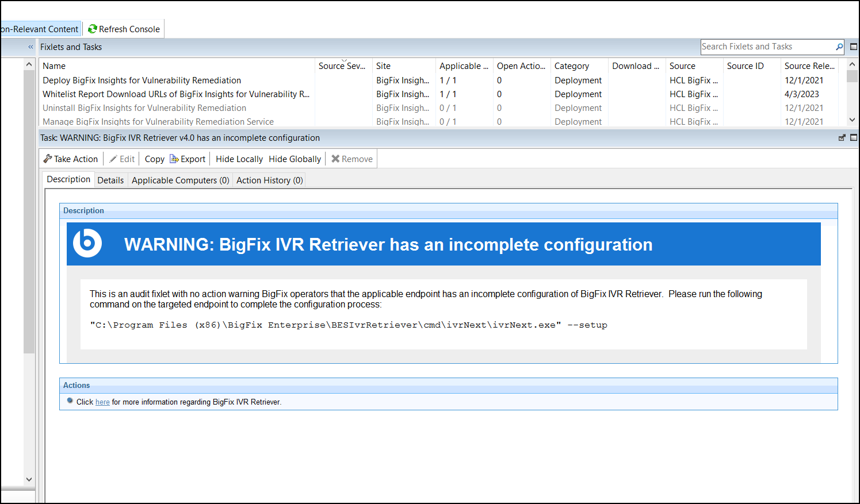The image size is (860, 504).
Task: Click the "BigFix Insigh..." site in Whitelist row
Action: (403, 94)
